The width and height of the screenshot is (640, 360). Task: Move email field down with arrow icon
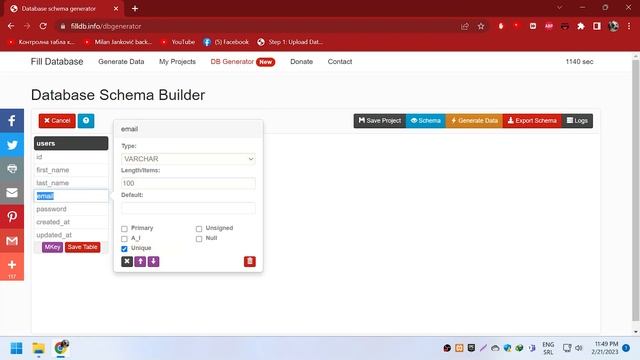(153, 261)
